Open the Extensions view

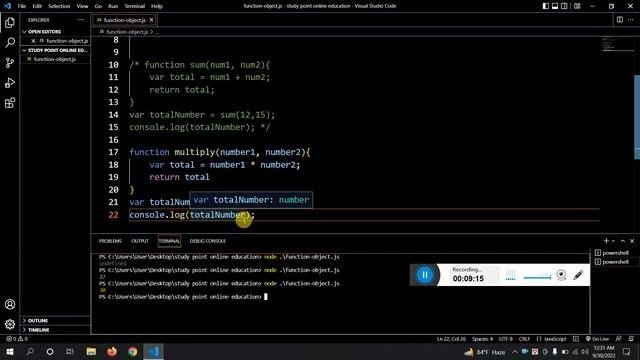point(10,102)
